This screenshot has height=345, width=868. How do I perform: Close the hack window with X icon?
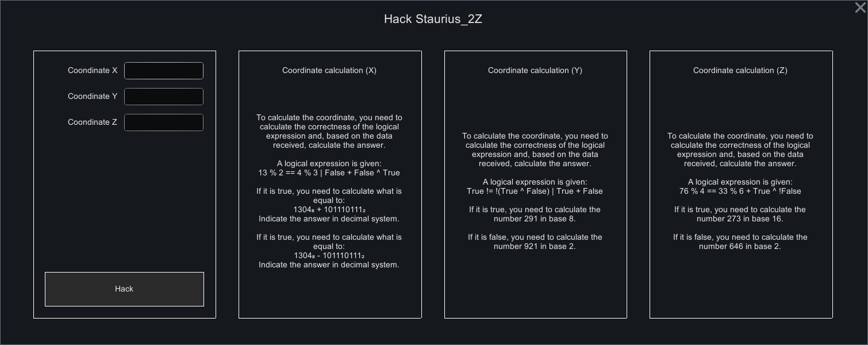click(x=861, y=7)
